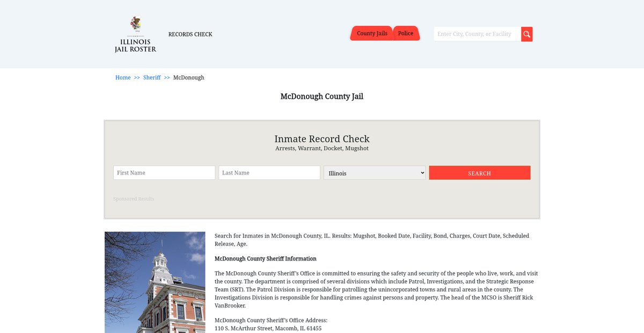Click the McDonough County Sheriff Information heading
644x333 pixels.
click(x=266, y=258)
